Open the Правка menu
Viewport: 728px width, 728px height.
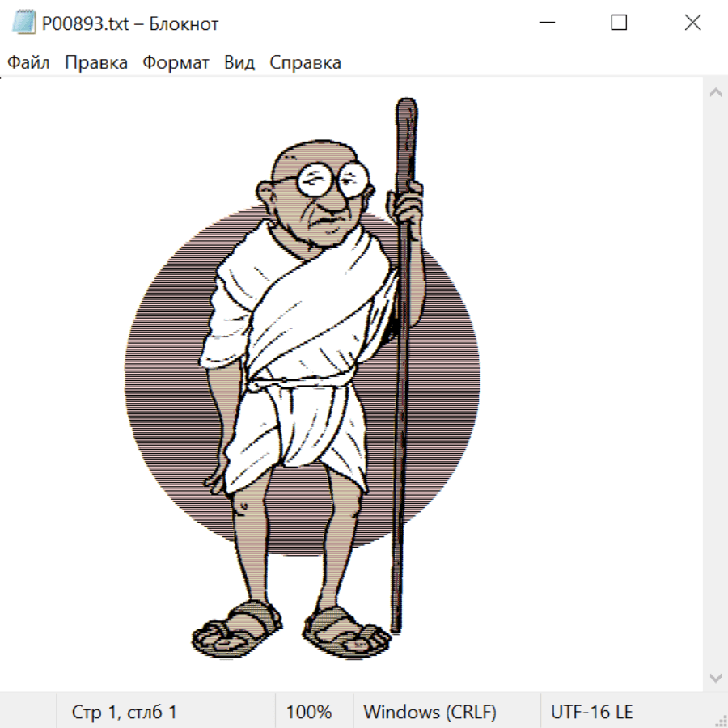click(96, 63)
